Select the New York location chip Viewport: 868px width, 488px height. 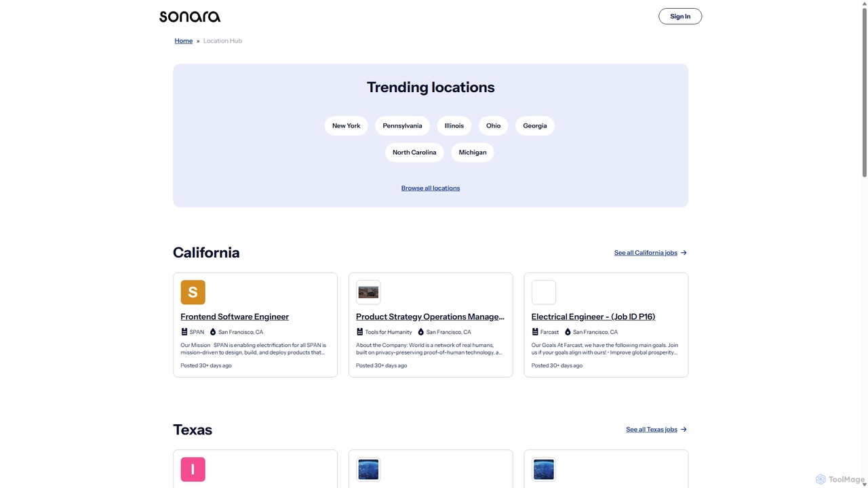tap(346, 126)
